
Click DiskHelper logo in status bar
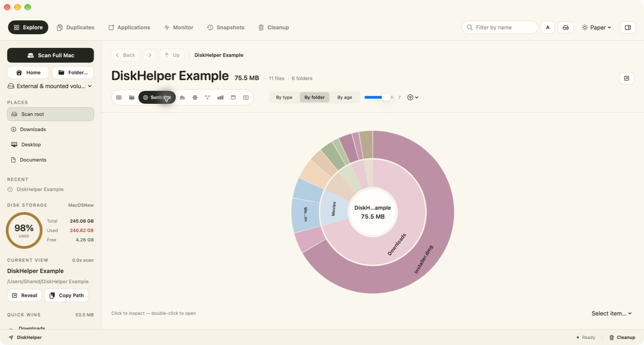pos(25,337)
